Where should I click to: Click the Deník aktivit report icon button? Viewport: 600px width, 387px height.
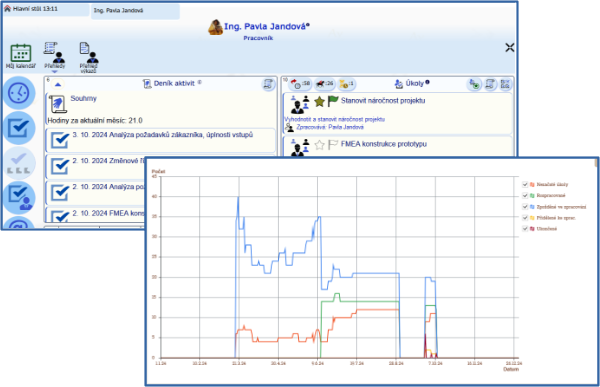point(269,84)
